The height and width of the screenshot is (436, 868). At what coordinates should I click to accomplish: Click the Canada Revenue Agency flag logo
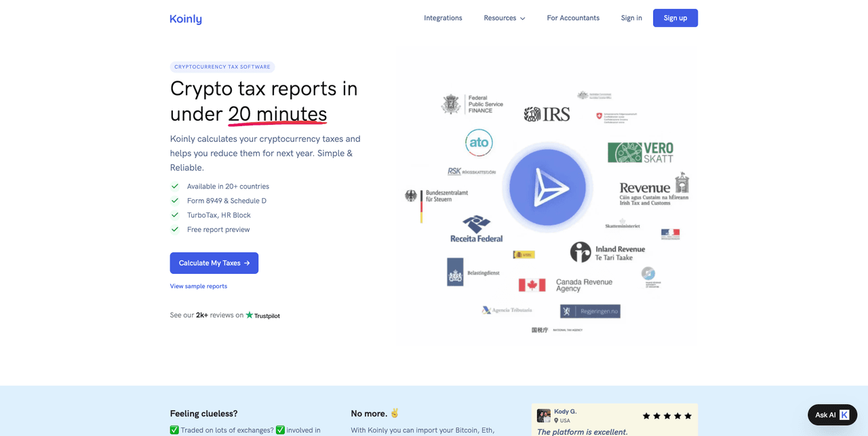pos(566,285)
